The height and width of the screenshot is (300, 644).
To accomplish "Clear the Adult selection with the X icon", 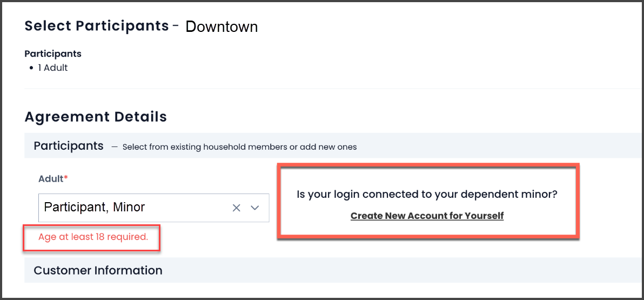I will tap(236, 208).
